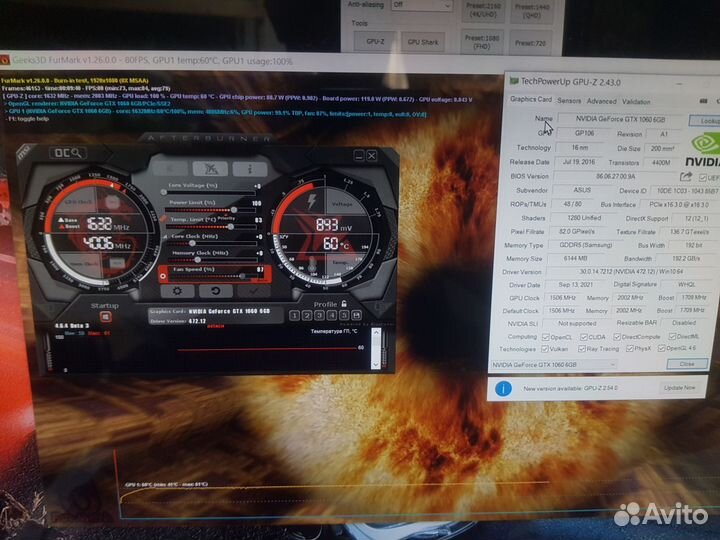Toggle the DirectML checkbox
Image resolution: width=720 pixels, height=540 pixels.
pos(672,337)
